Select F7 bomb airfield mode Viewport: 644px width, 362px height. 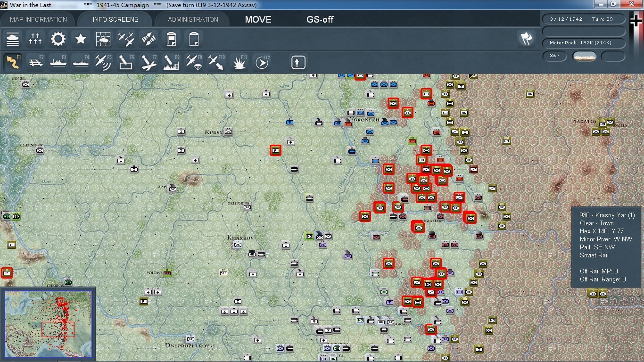(149, 62)
